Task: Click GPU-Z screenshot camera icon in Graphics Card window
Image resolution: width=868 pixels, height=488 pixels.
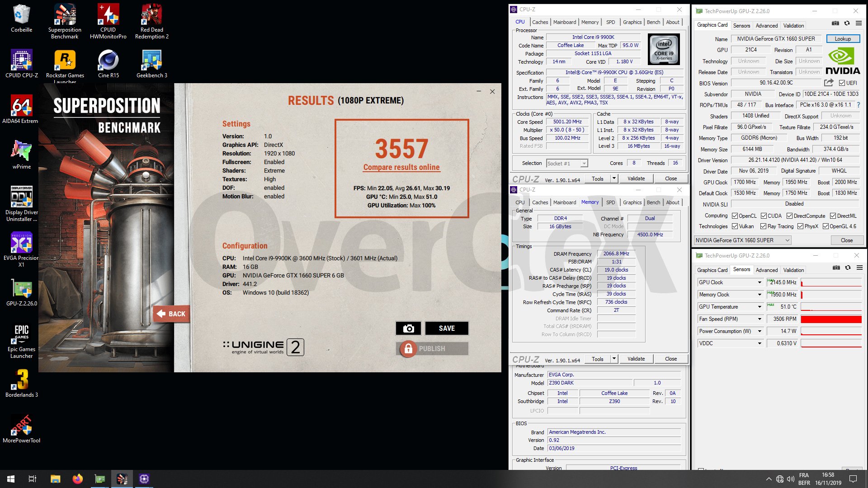Action: pyautogui.click(x=835, y=23)
